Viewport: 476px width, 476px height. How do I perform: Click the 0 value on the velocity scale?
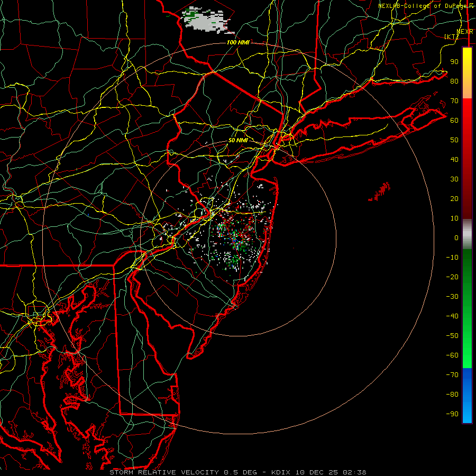pos(456,237)
